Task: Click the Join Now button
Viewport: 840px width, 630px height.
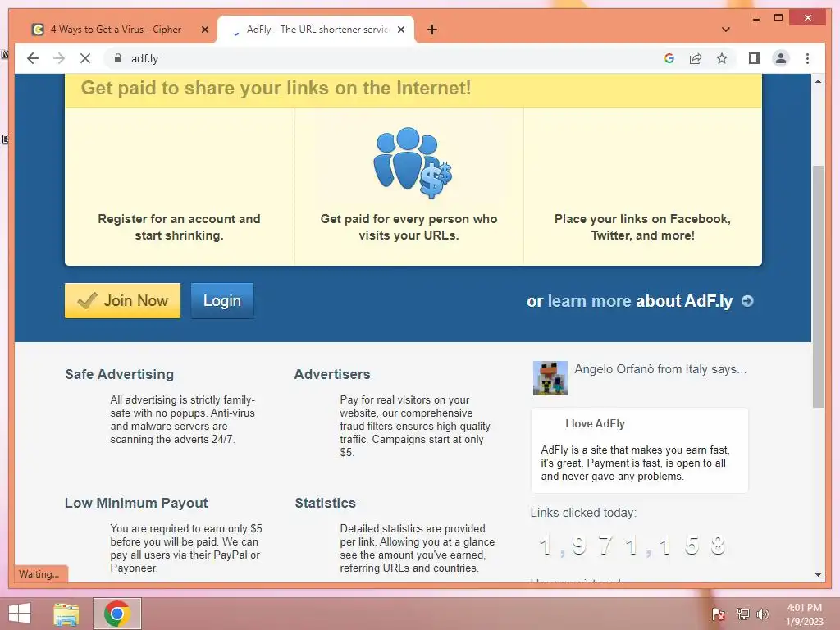Action: point(123,300)
